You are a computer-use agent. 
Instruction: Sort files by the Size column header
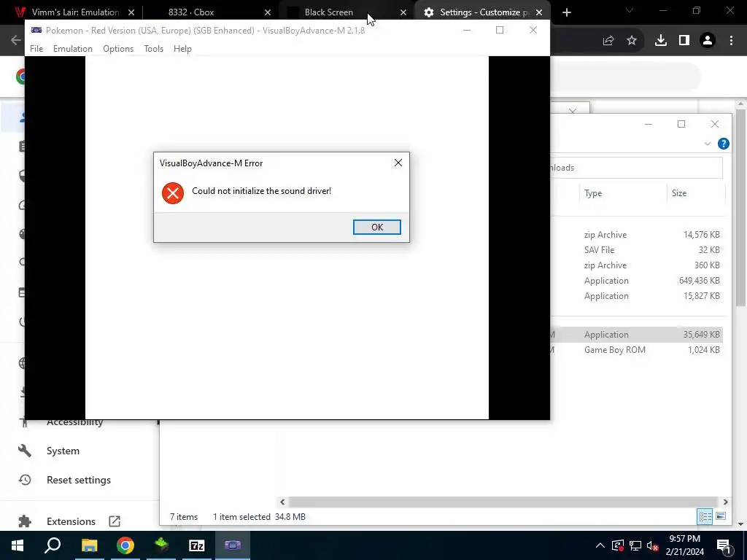coord(679,193)
